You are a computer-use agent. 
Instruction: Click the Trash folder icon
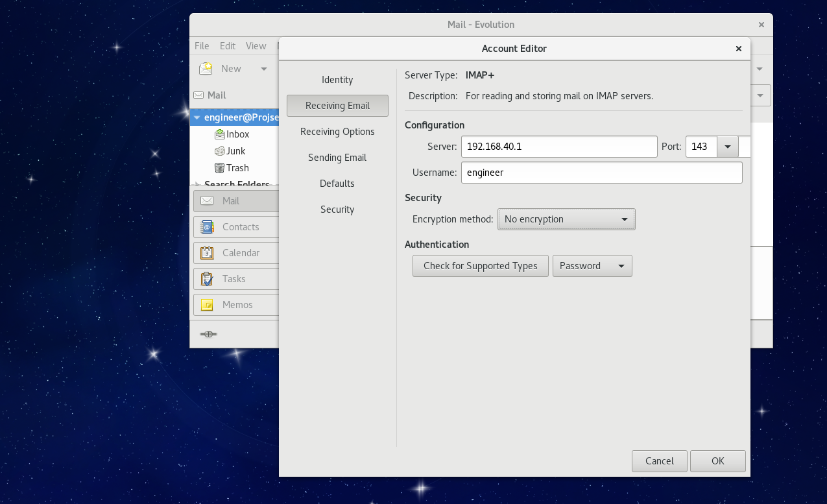220,168
